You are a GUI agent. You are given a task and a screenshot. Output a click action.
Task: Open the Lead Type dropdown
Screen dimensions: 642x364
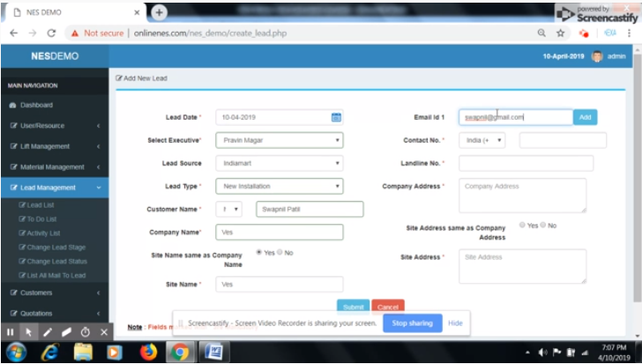pos(279,186)
